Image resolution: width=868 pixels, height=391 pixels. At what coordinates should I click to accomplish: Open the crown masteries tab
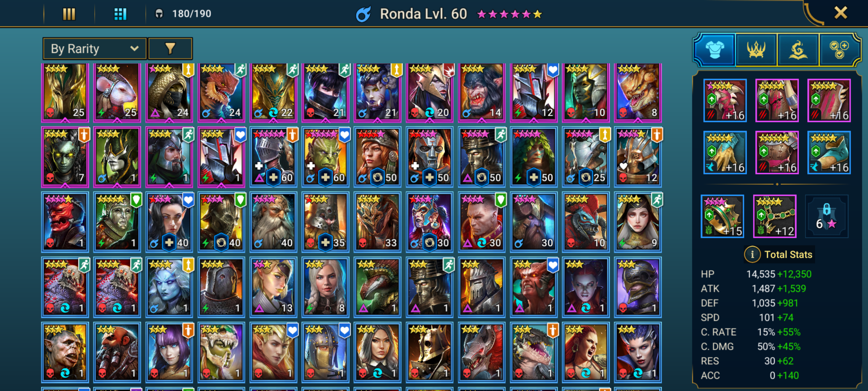click(756, 50)
